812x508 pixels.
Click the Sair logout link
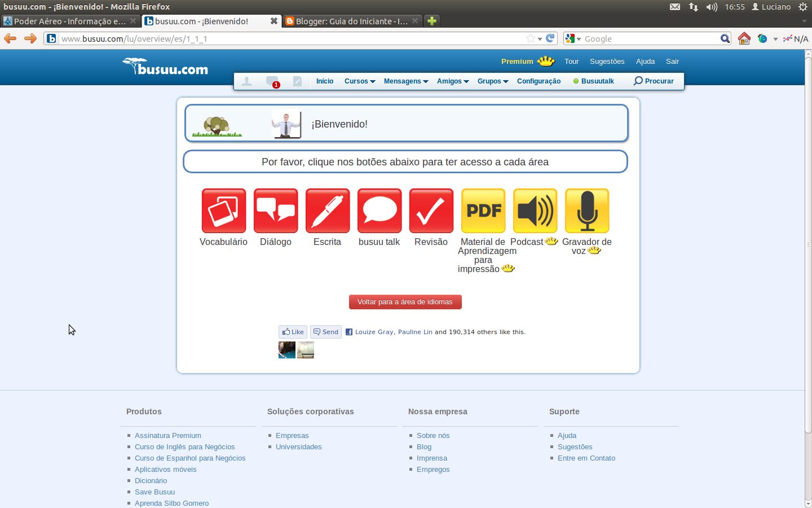[673, 62]
